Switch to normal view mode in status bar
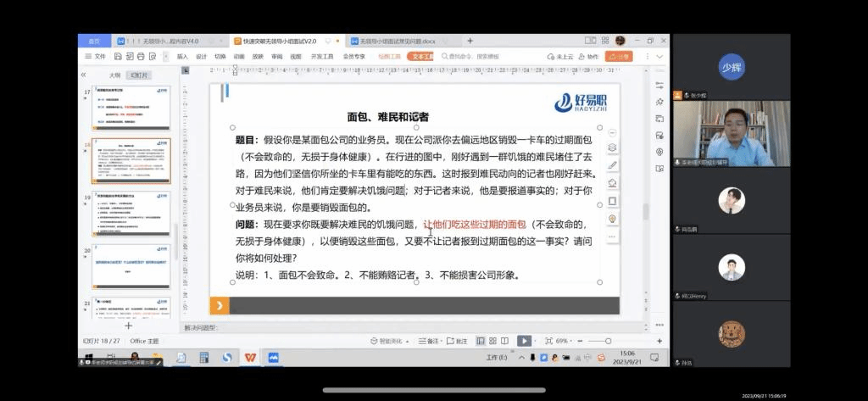Viewport: 868px width, 401px height. point(481,341)
